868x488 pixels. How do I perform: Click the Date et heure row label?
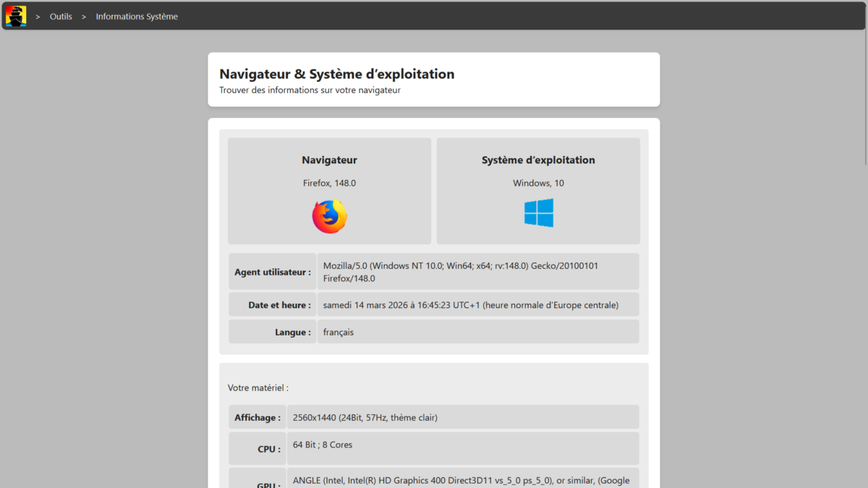279,305
